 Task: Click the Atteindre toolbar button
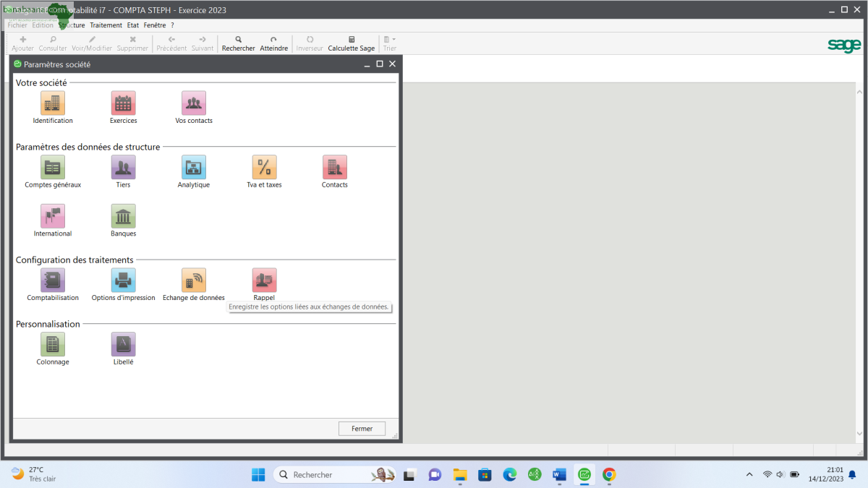pos(273,43)
